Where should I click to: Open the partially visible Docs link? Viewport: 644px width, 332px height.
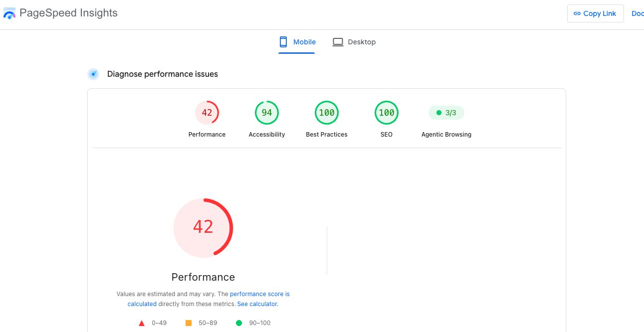638,13
